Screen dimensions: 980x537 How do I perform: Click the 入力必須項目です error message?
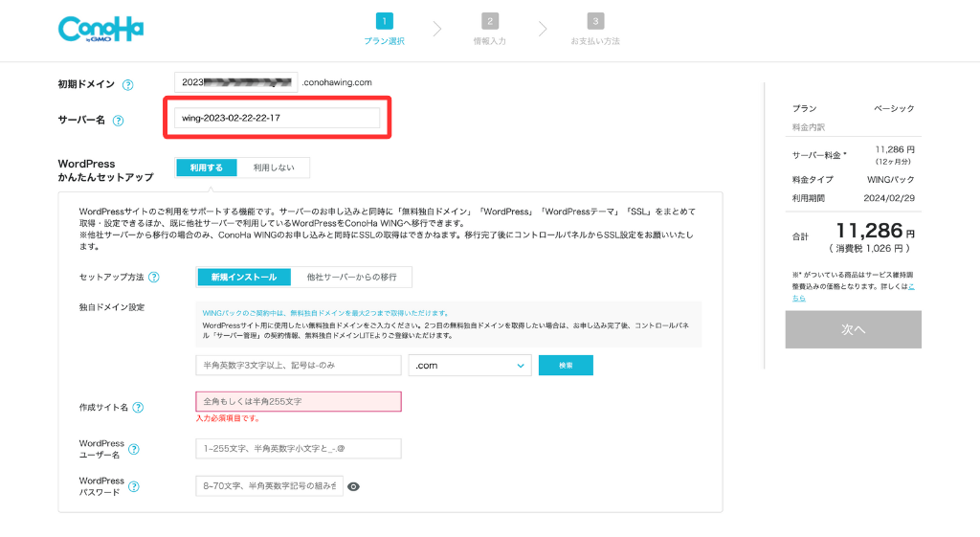[228, 418]
